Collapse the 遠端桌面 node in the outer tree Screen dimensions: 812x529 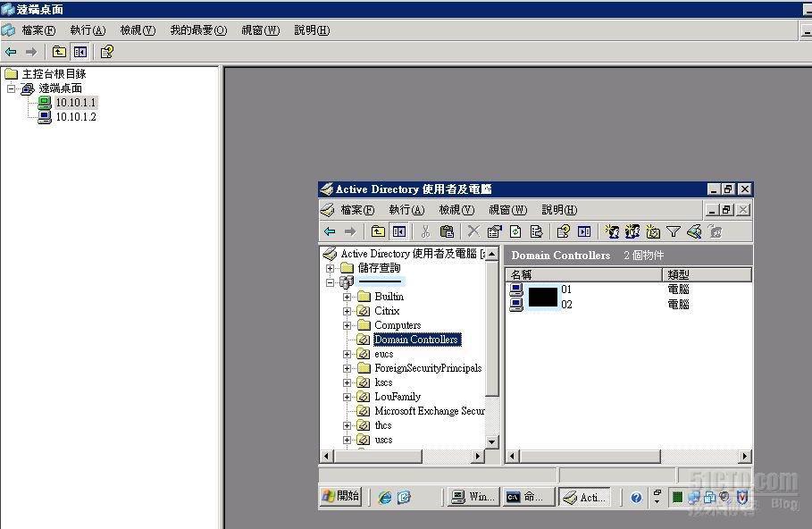coord(11,88)
